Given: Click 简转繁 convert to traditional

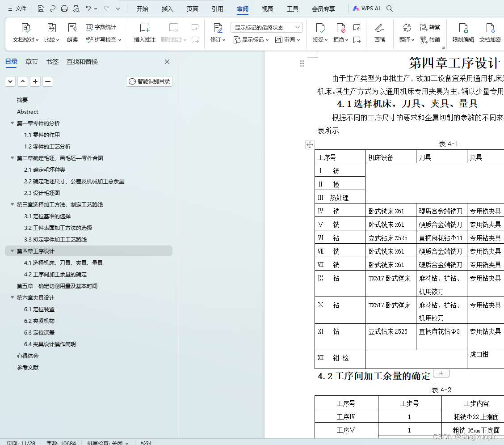Looking at the screenshot, I should coord(430,27).
